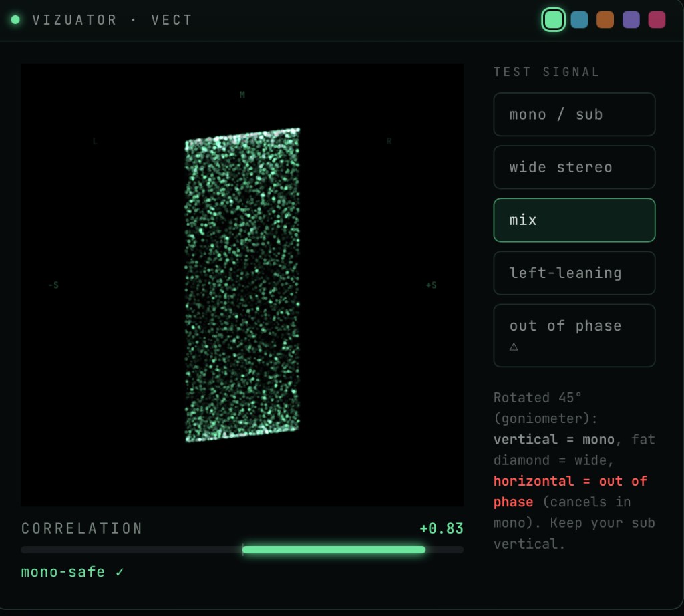Click the warning triangle in out of phase
Screen dimensions: 684x616
click(x=514, y=347)
